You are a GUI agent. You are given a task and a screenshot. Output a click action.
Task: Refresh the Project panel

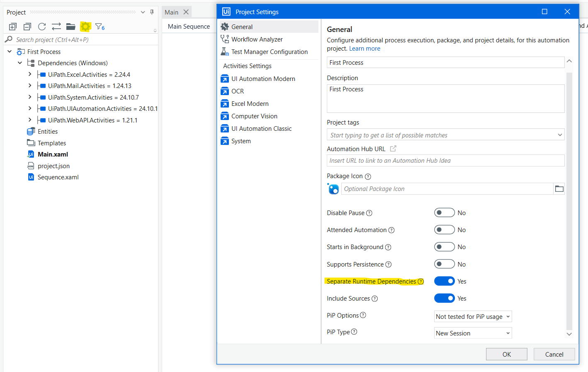[42, 27]
